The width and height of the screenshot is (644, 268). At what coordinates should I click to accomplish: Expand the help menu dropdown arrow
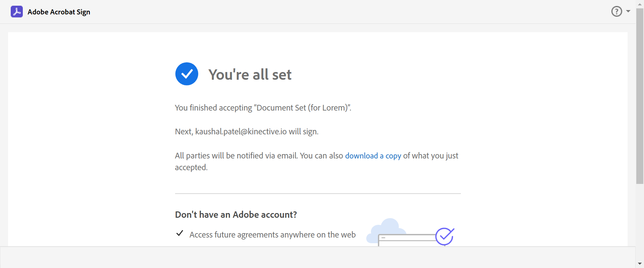point(628,11)
